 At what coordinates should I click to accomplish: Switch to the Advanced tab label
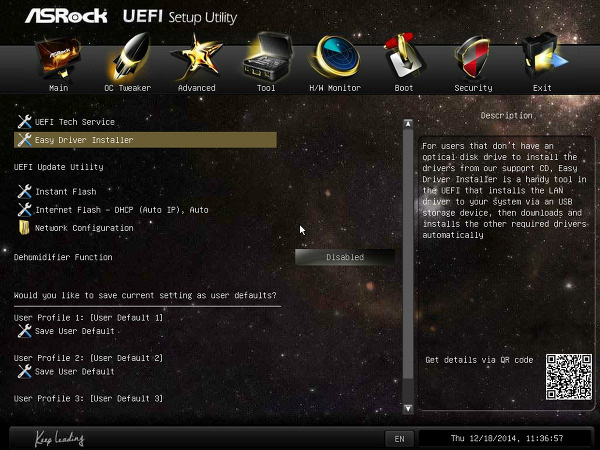coord(197,88)
